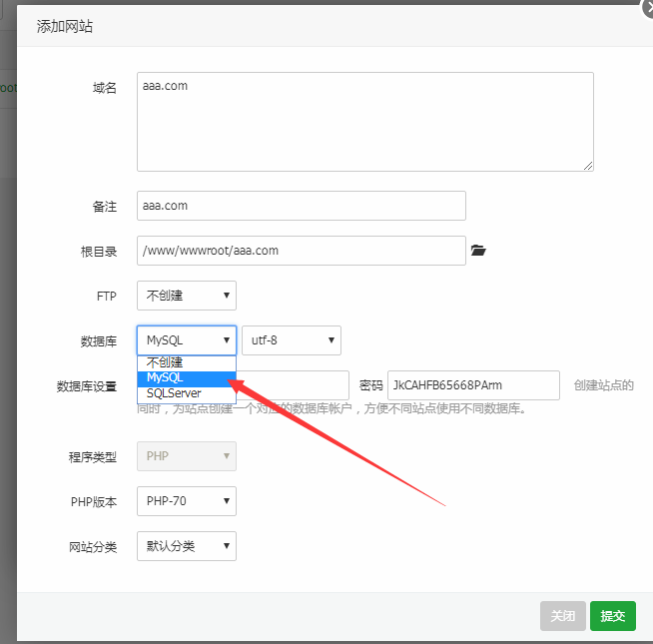Click the 根目录 path input field
Viewport: 653px width, 644px height.
pyautogui.click(x=302, y=251)
